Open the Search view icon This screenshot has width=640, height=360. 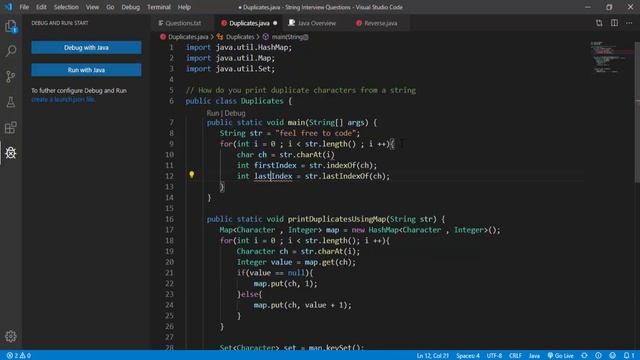tap(11, 51)
